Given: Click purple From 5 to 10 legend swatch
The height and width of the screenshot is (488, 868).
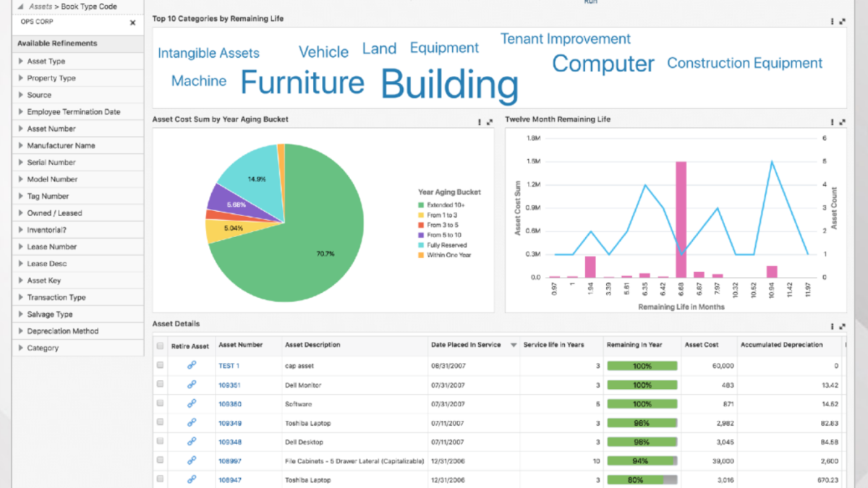Looking at the screenshot, I should [421, 235].
